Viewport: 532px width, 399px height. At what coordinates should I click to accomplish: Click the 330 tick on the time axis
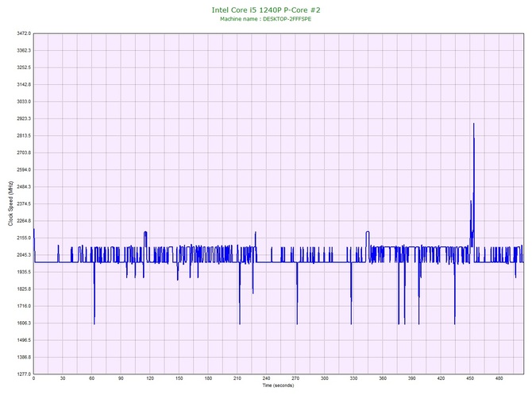tap(354, 378)
